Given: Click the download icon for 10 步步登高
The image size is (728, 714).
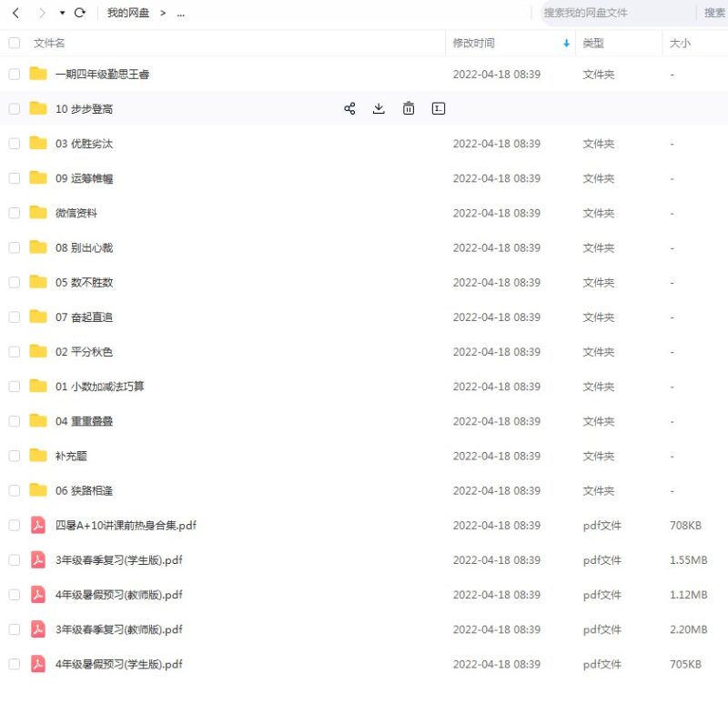Looking at the screenshot, I should tap(379, 108).
